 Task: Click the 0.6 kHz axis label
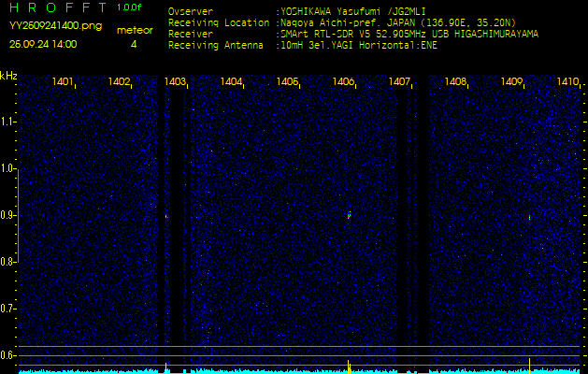coord(7,355)
